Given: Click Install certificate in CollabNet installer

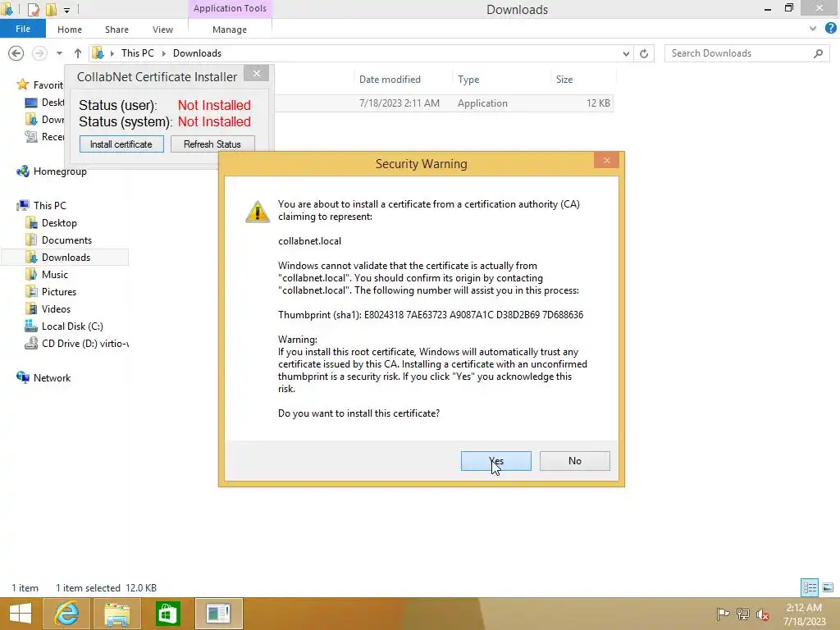Looking at the screenshot, I should (x=121, y=144).
